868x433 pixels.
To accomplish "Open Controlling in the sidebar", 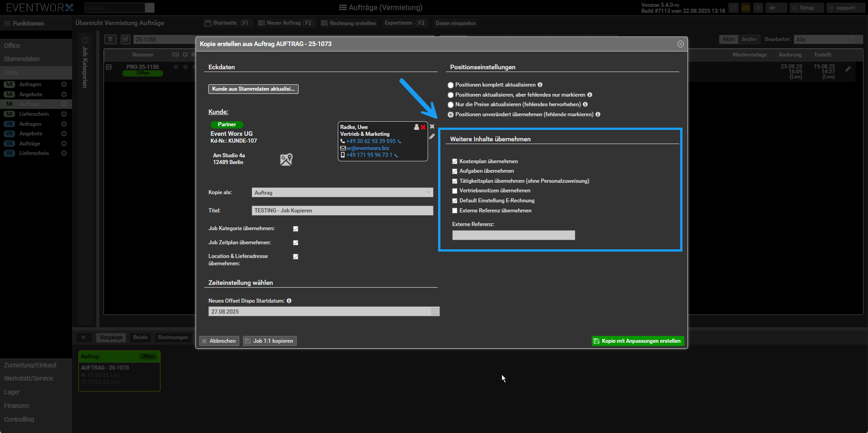I will point(19,419).
